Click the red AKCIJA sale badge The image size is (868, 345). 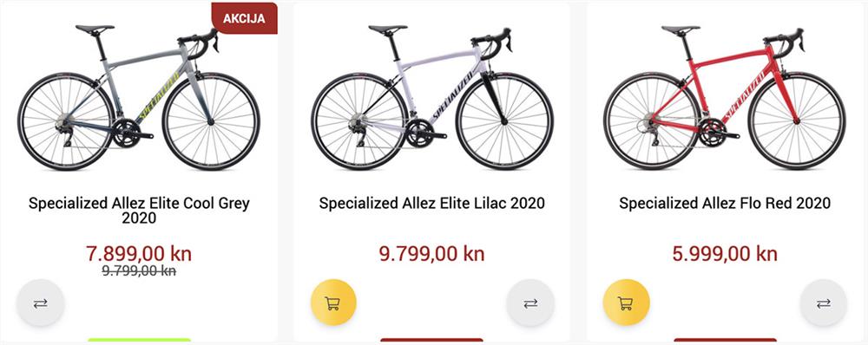click(x=244, y=18)
